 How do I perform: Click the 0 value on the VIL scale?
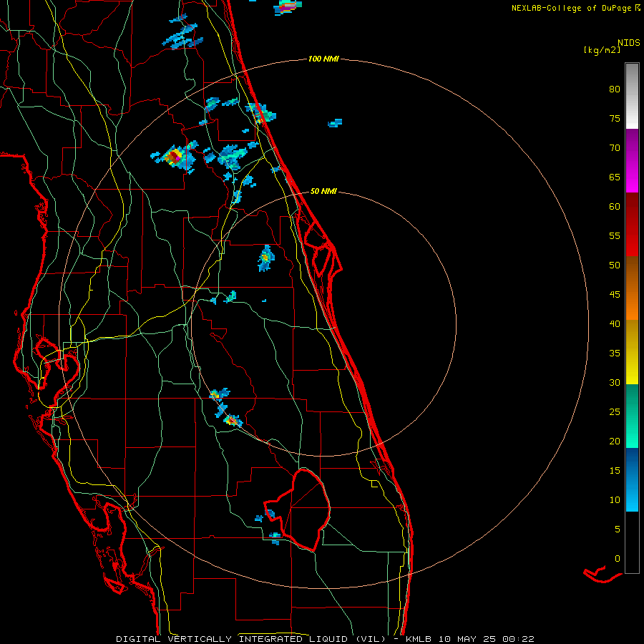tap(618, 558)
